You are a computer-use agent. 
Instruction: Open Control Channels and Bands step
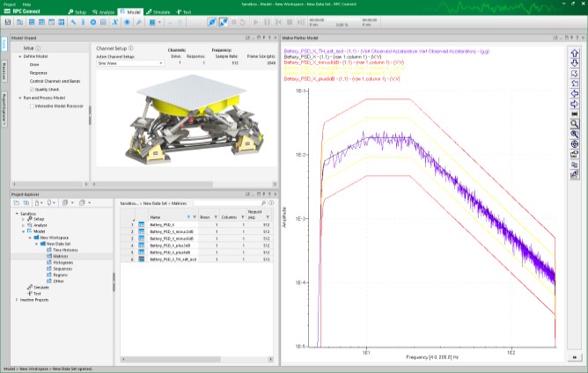pyautogui.click(x=53, y=83)
